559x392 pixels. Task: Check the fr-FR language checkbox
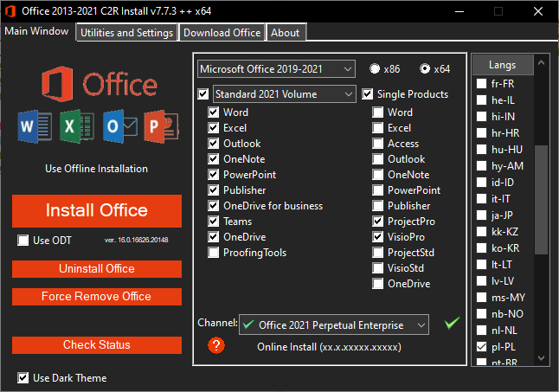(482, 84)
